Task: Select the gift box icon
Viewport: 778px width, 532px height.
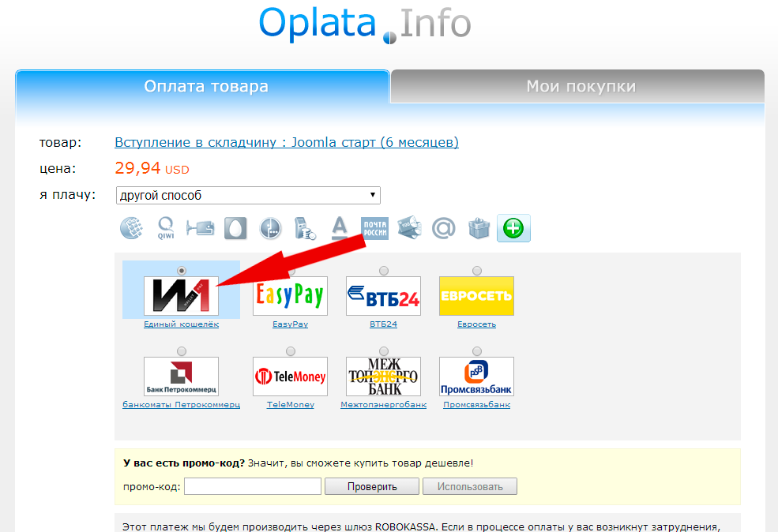Action: pyautogui.click(x=479, y=229)
